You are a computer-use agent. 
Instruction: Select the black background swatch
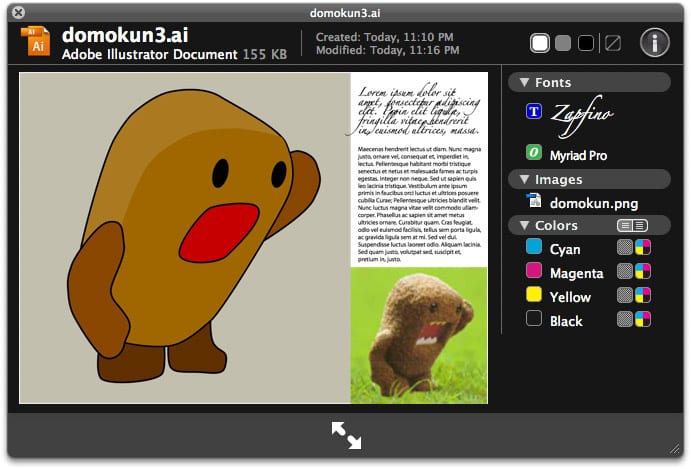pos(586,43)
